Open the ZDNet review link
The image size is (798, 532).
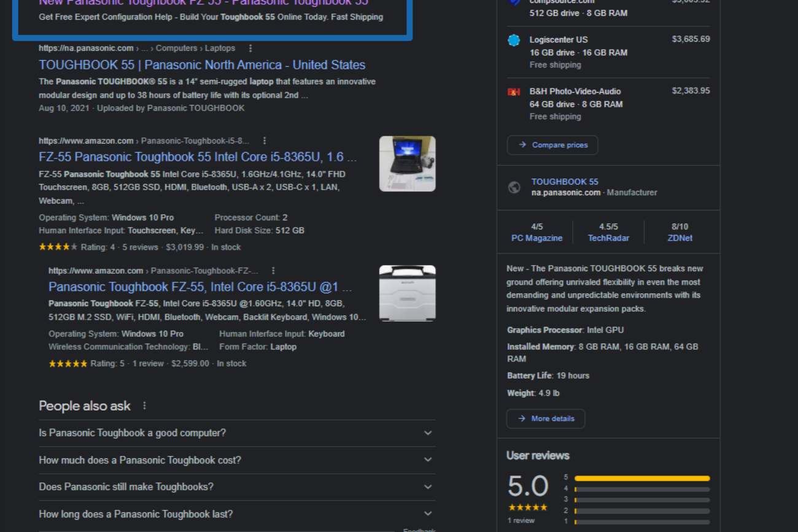coord(680,238)
